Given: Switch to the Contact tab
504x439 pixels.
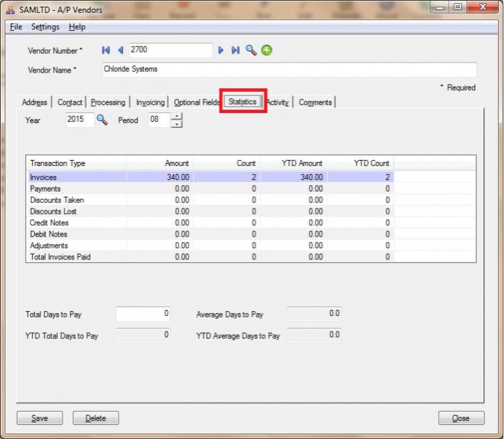Looking at the screenshot, I should pos(70,102).
